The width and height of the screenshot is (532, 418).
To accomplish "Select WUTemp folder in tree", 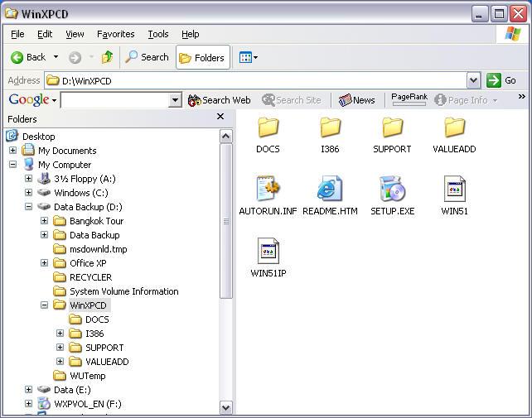I will point(88,376).
